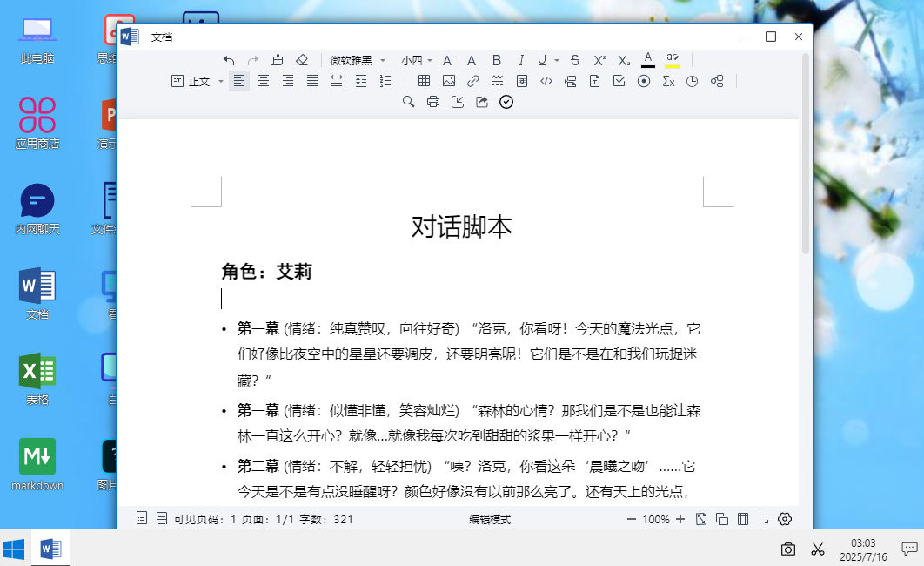Undo the last edit
924x566 pixels.
(x=229, y=60)
